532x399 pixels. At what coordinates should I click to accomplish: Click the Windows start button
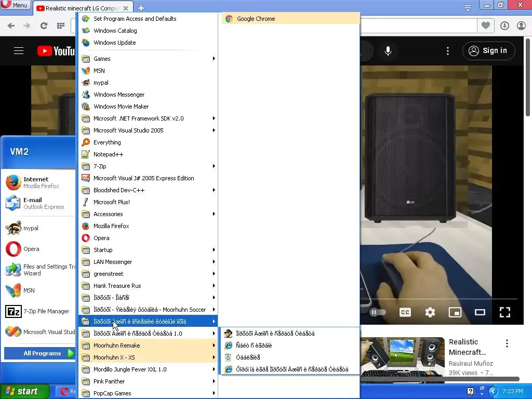[24, 391]
